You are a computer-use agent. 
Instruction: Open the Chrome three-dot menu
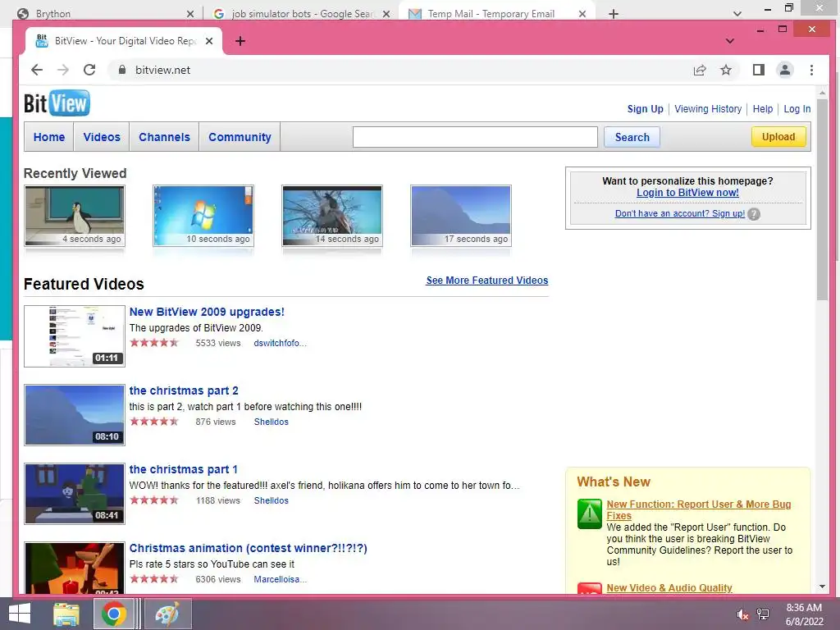tap(811, 70)
